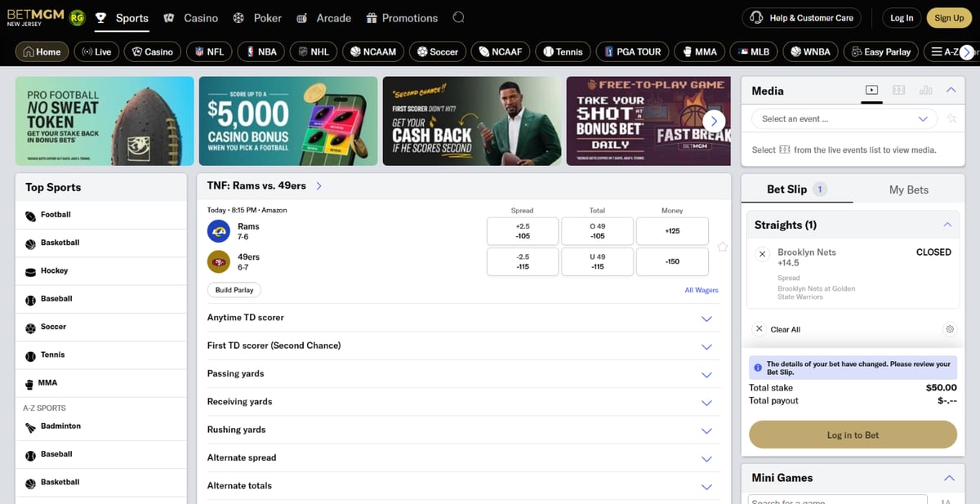
Task: Expand the Alternate totals market
Action: [x=464, y=486]
